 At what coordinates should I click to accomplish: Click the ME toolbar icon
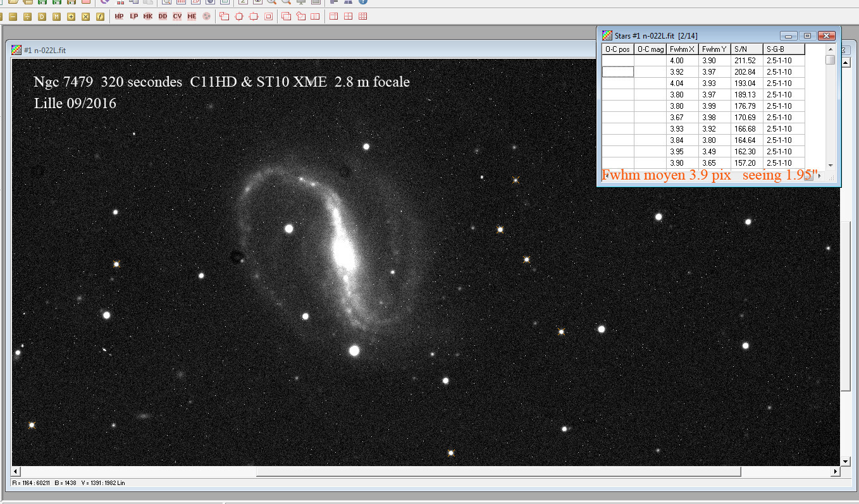(x=192, y=16)
